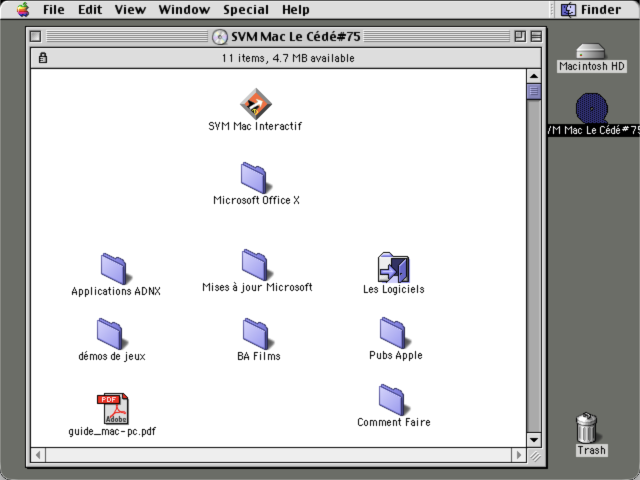Select the Macintosh HD drive icon on desktop
Image resolution: width=640 pixels, height=480 pixels.
pyautogui.click(x=591, y=51)
